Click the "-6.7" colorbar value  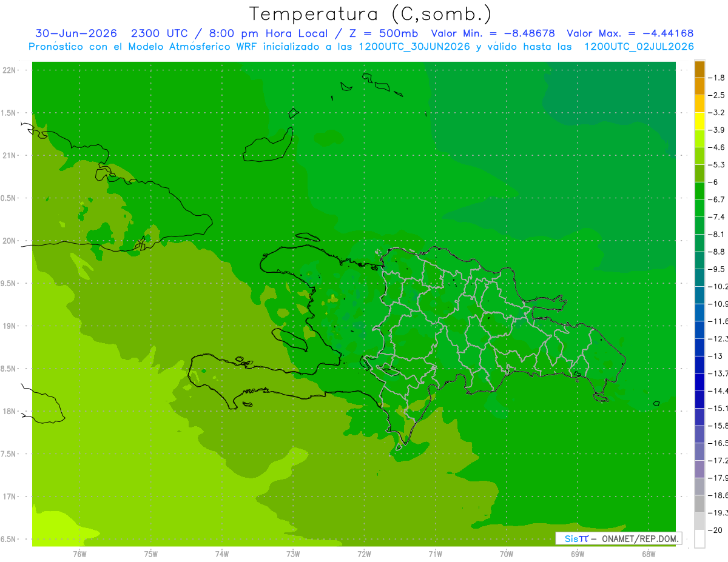(717, 199)
